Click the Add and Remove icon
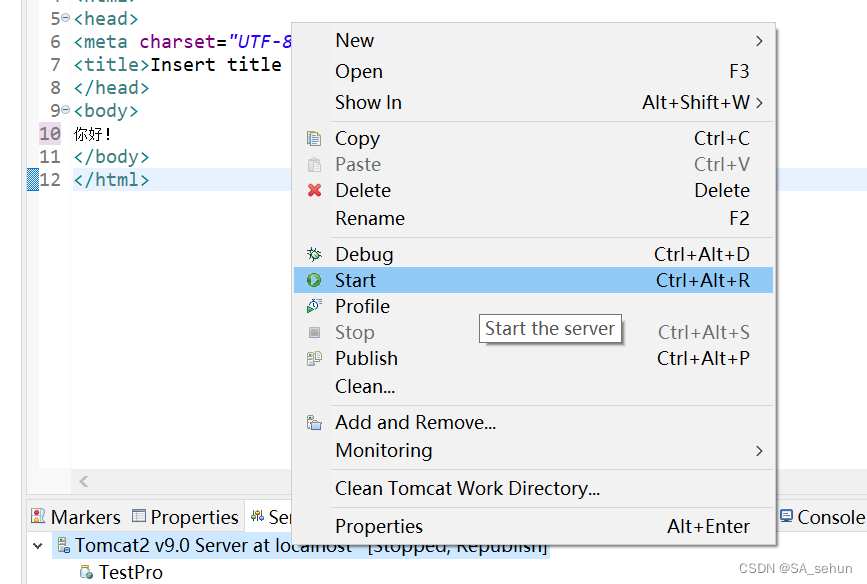The width and height of the screenshot is (867, 584). pyautogui.click(x=314, y=423)
